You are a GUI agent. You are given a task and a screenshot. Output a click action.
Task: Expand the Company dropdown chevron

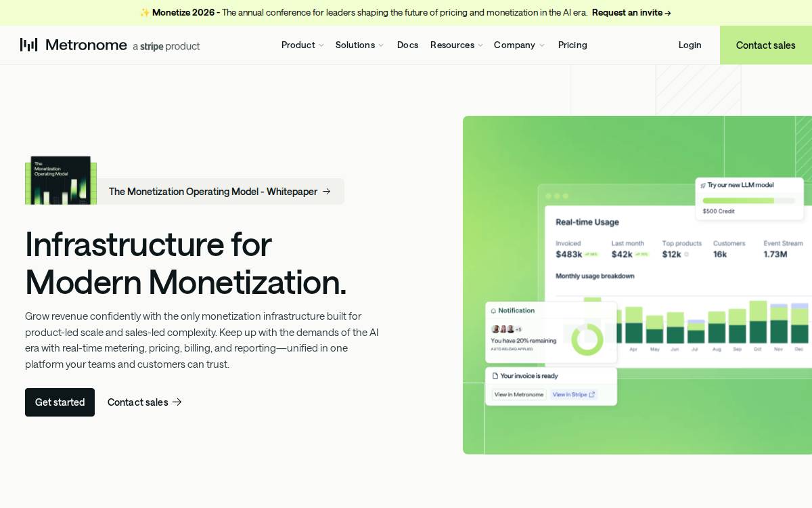[541, 45]
